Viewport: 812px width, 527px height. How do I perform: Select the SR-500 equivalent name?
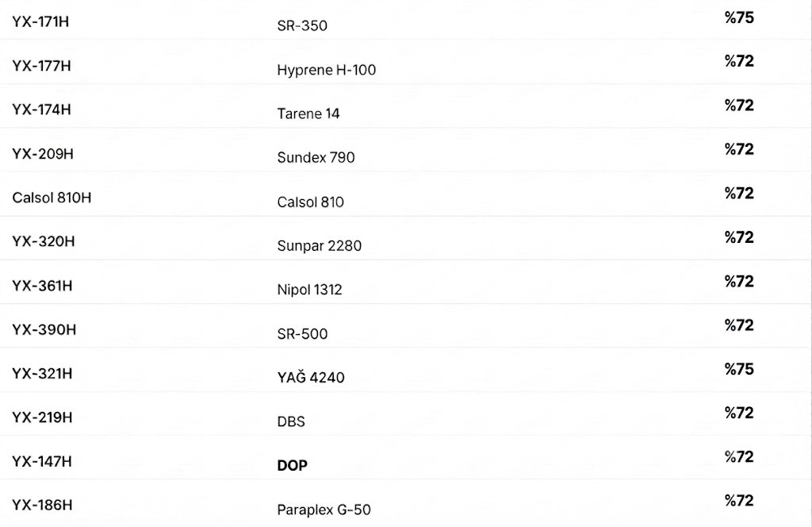point(302,333)
